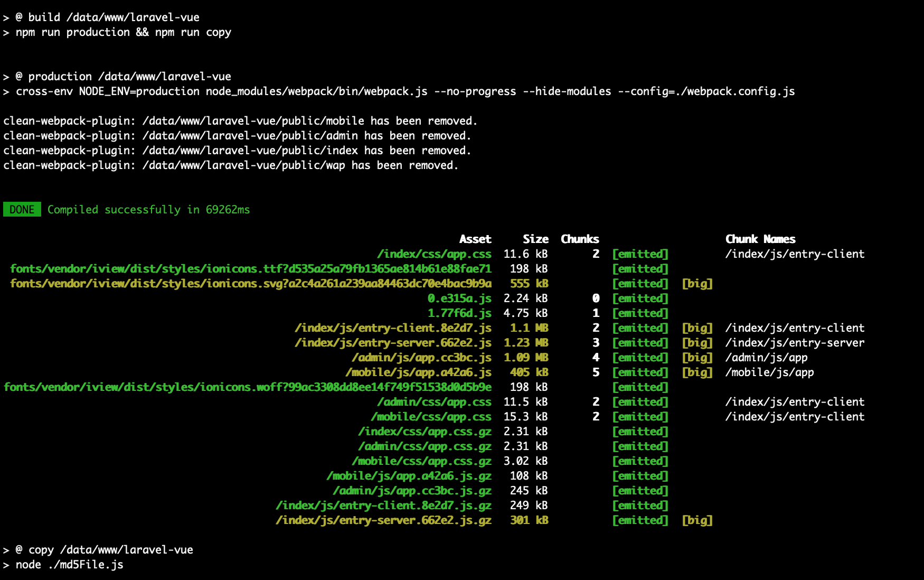Click the size value '555 kB'
The height and width of the screenshot is (580, 924).
tap(529, 284)
